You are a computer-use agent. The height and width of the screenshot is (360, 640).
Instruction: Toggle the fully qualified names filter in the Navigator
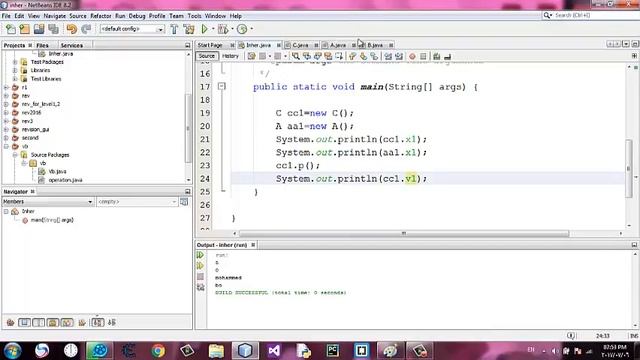coord(82,322)
